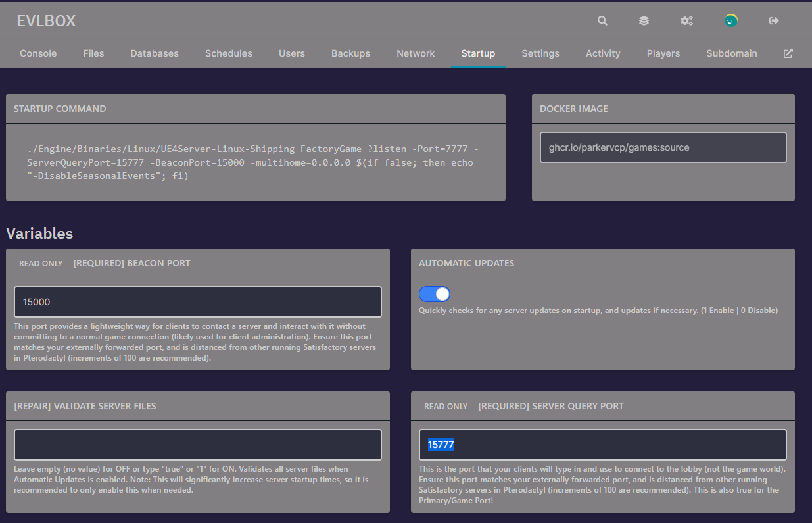Go to the Databases tab

(155, 53)
